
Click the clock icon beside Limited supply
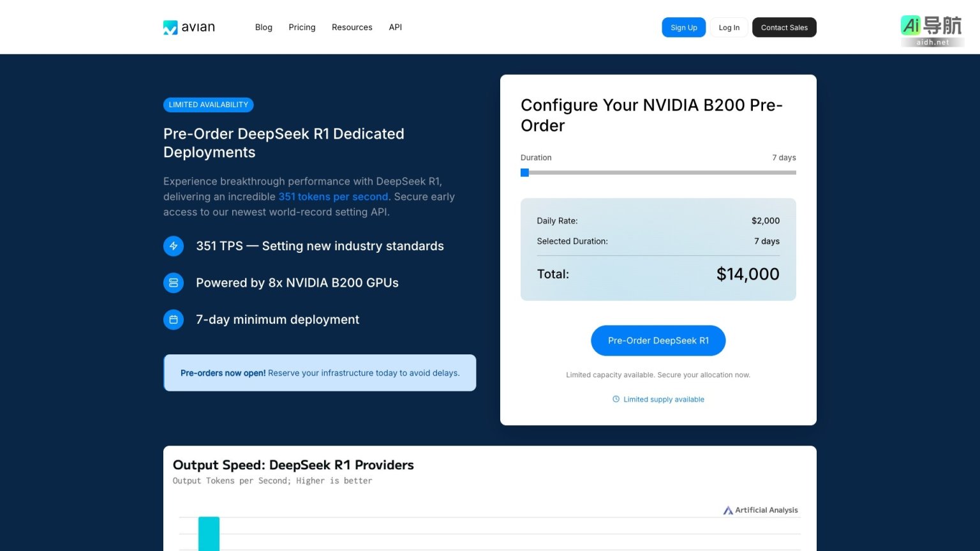point(616,399)
